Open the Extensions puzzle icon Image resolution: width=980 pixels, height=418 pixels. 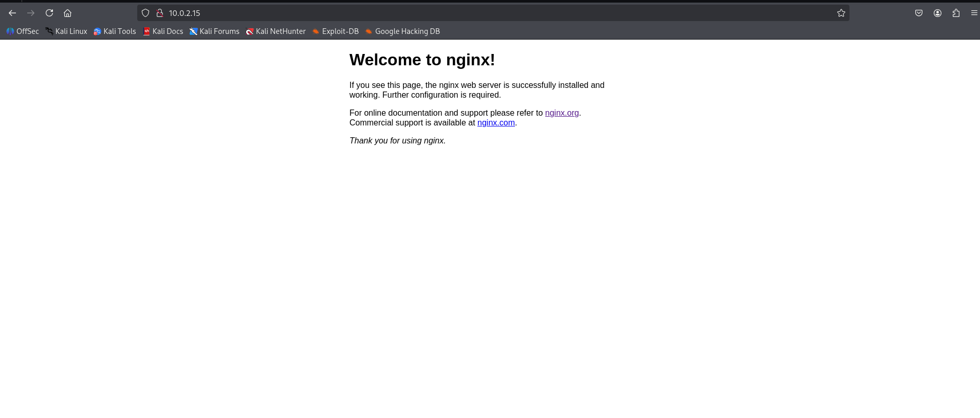(x=956, y=13)
